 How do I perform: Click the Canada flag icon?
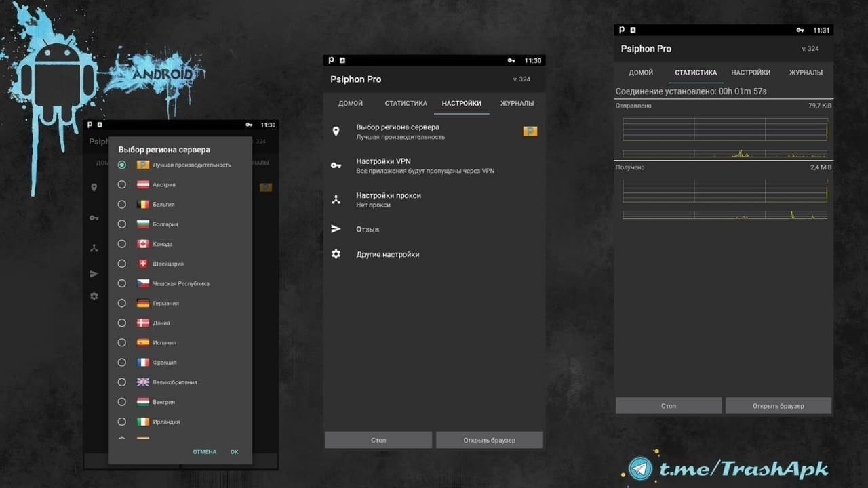coord(143,243)
